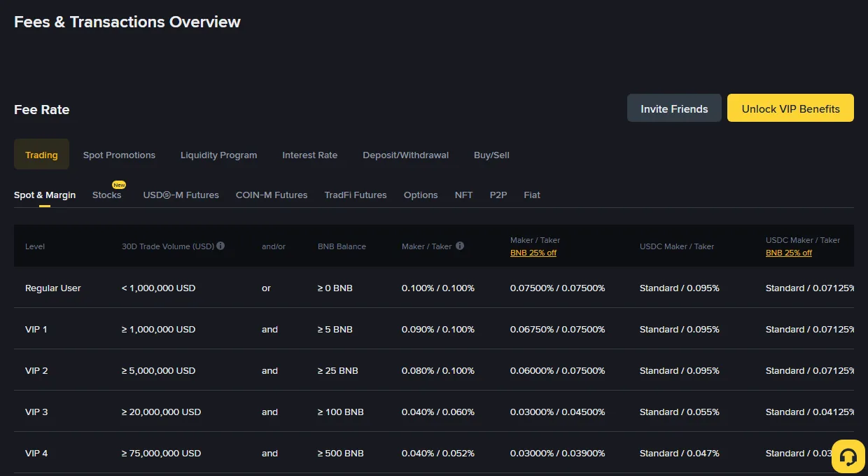Screen dimensions: 868x476
Task: Click the '≥ 5,000,000 USD' volume cell
Action: (x=159, y=370)
